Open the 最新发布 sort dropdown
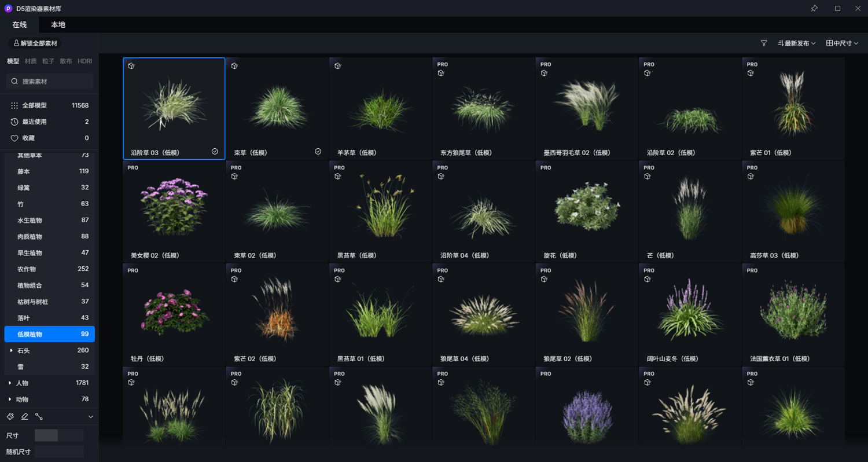 [797, 43]
